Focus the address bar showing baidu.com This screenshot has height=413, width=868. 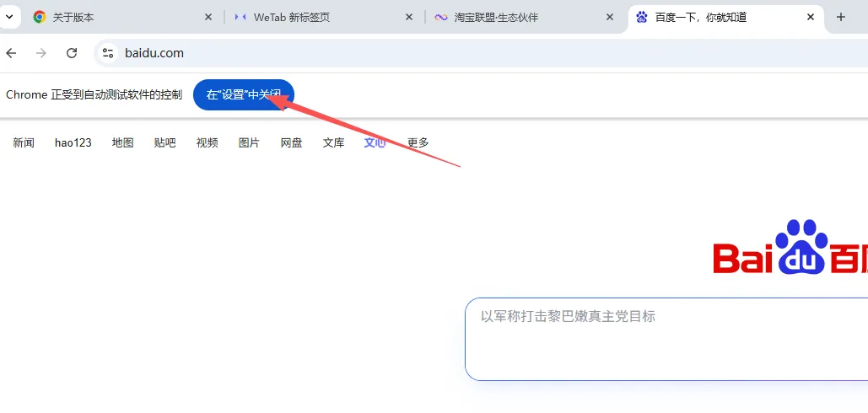click(x=481, y=53)
